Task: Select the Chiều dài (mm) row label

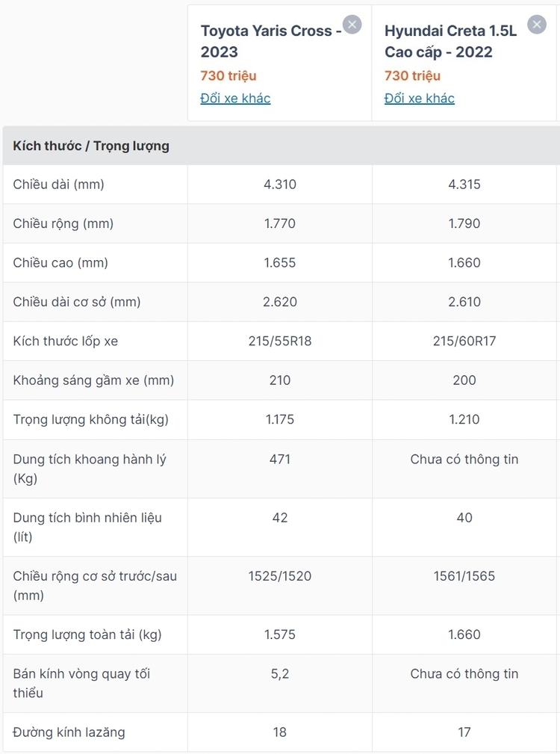Action: (58, 184)
